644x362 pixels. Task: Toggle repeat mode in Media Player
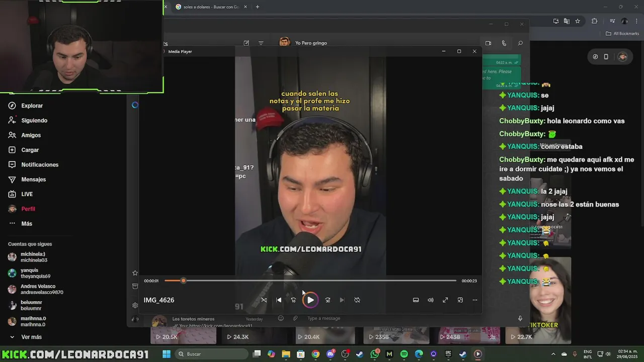point(357,300)
